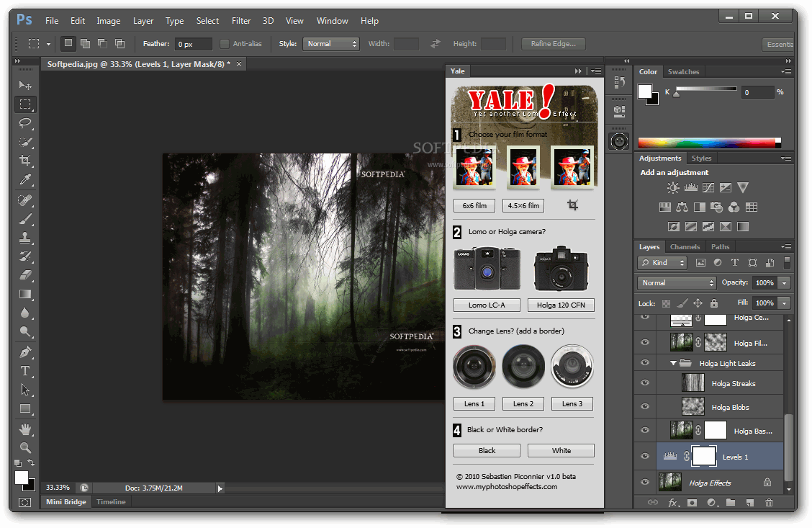The image size is (812, 528).
Task: Select the Zoom tool
Action: click(x=25, y=448)
